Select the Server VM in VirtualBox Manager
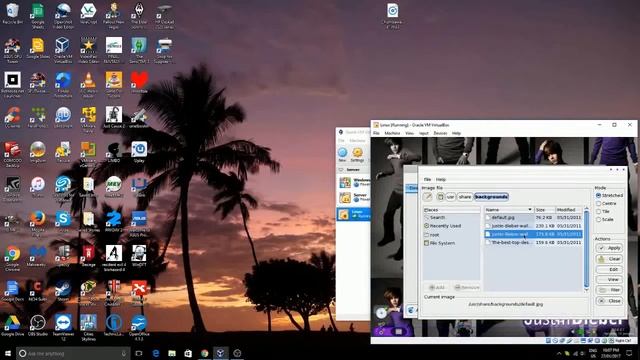Viewport: 640px width, 360px height. (x=353, y=198)
